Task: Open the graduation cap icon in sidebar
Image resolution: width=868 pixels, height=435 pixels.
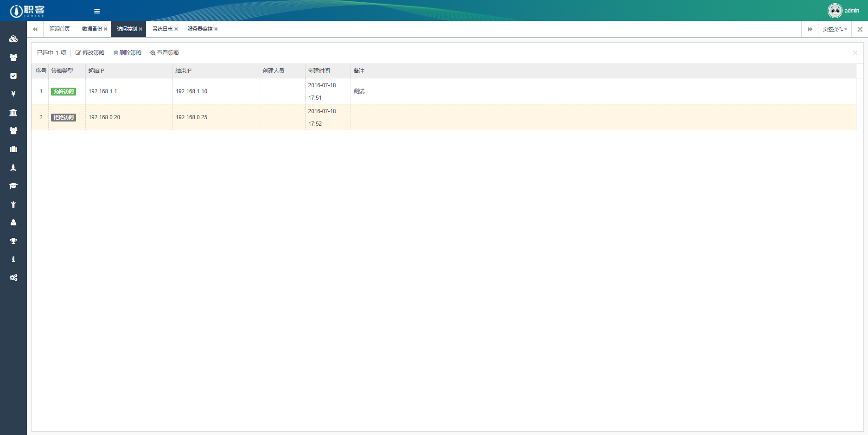Action: (13, 186)
